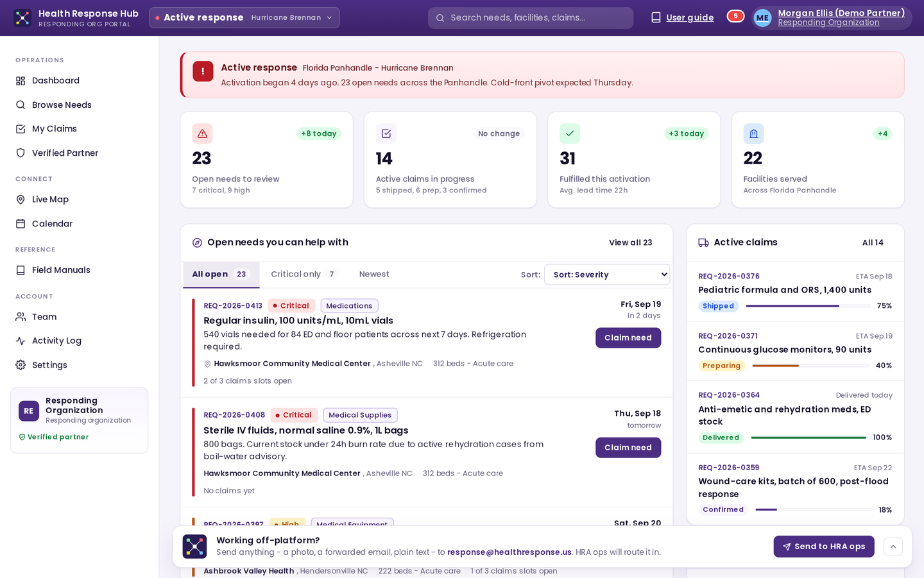
Task: Click the Medications category tag
Action: click(x=349, y=306)
